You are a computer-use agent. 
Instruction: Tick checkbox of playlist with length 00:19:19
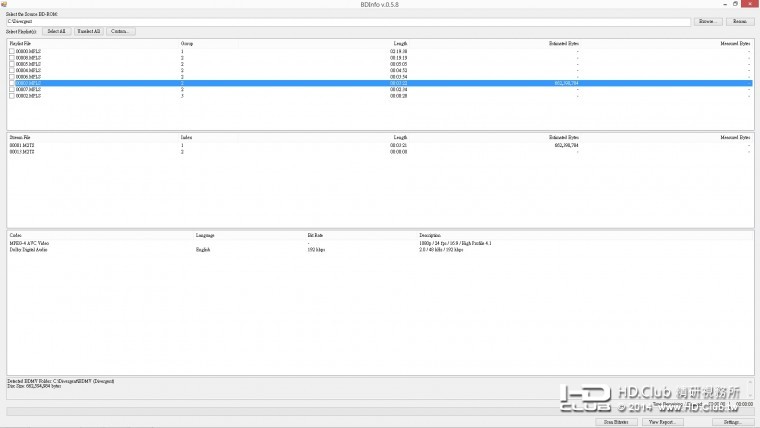pyautogui.click(x=12, y=58)
